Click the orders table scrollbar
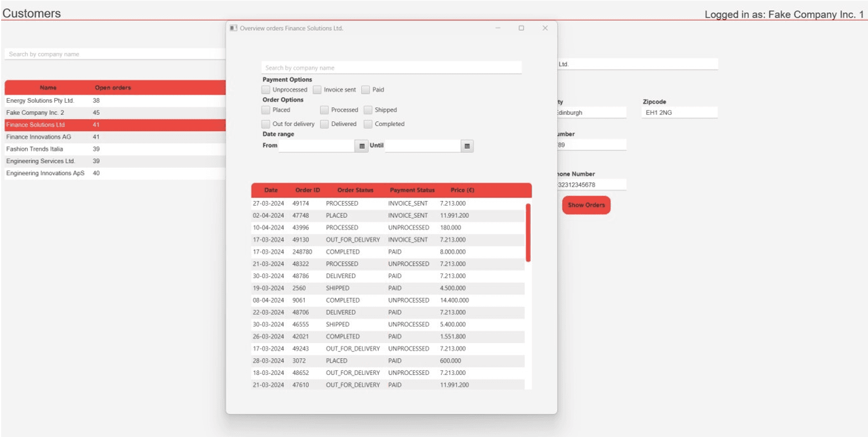This screenshot has height=437, width=868. [526, 235]
